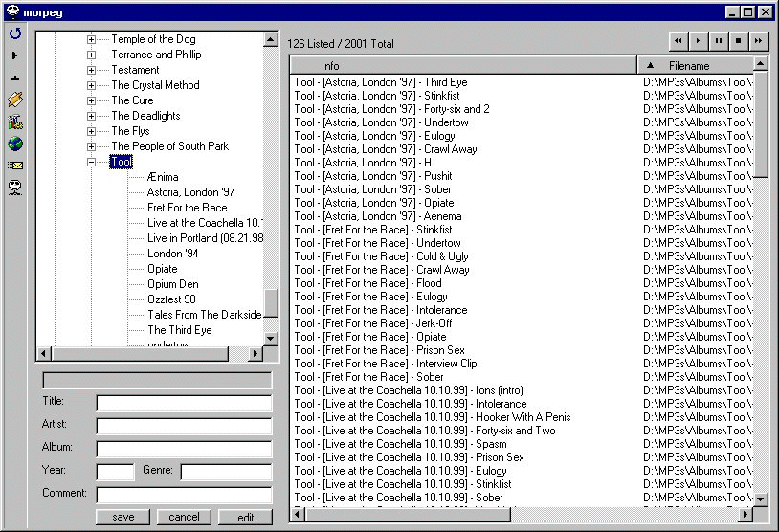Stop playback with the stop button
The height and width of the screenshot is (532, 779).
pos(738,41)
